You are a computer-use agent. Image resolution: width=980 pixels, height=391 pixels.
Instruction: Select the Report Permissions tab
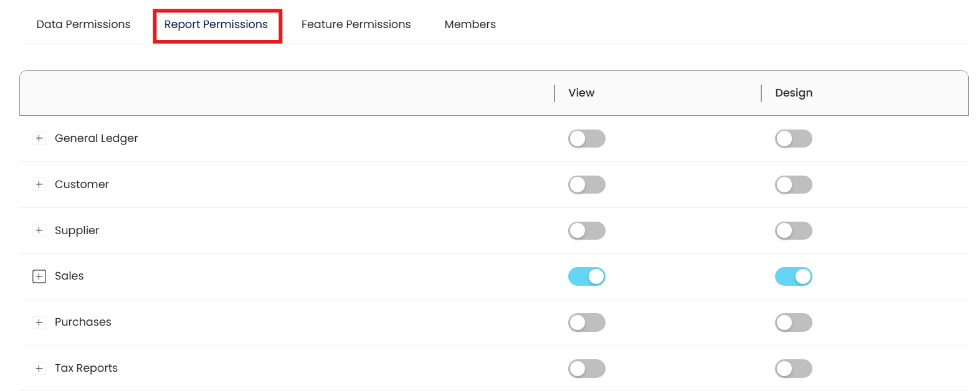(x=216, y=24)
